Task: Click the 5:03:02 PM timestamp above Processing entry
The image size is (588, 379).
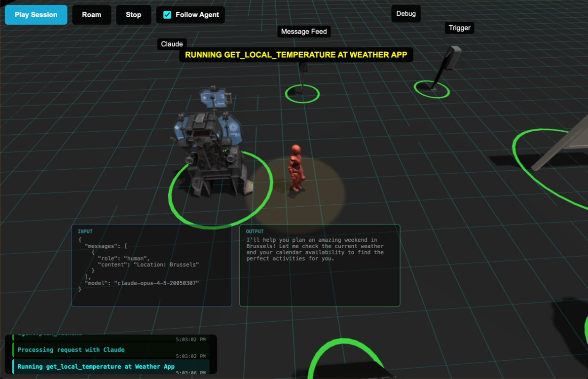Action: pyautogui.click(x=190, y=340)
